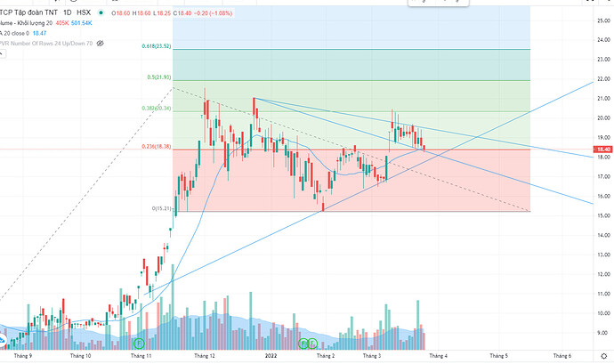Image resolution: width=614 pixels, height=364 pixels.
Task: Select the 0.5(21.93) Fibonacci level label
Action: point(159,77)
